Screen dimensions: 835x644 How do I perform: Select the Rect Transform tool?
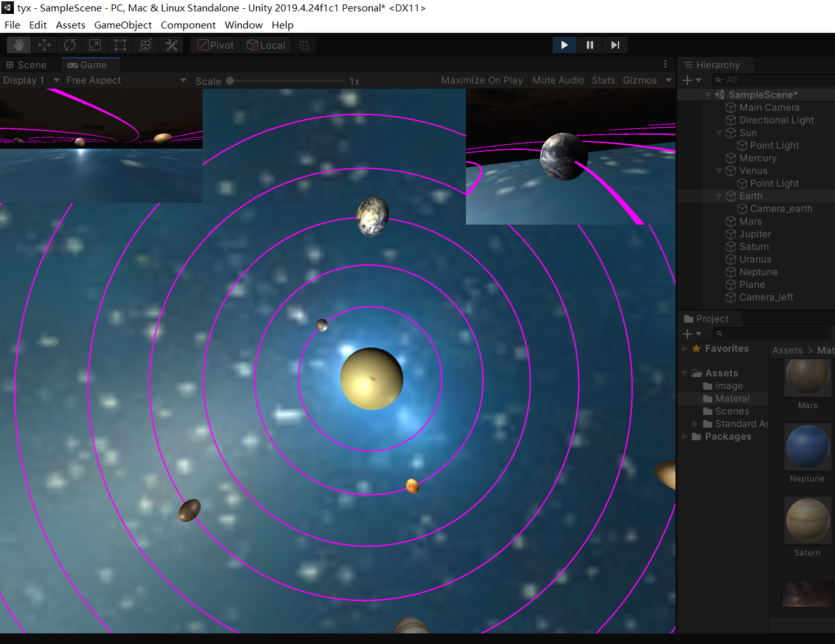click(120, 44)
